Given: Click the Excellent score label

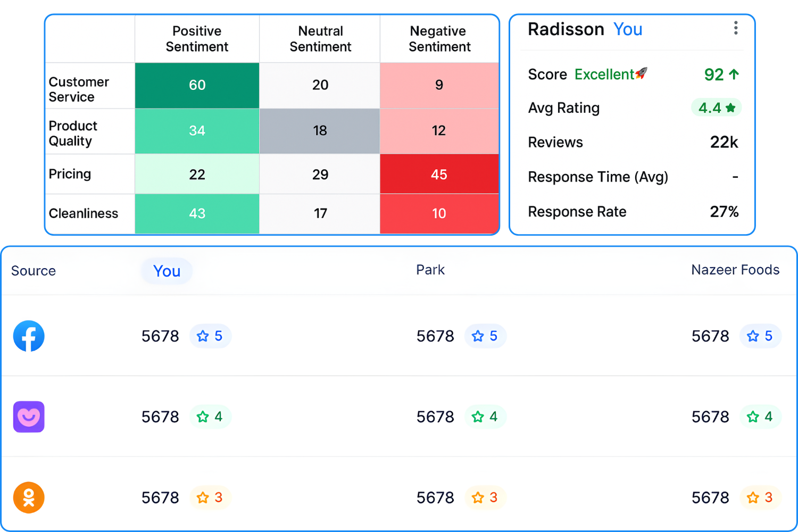Looking at the screenshot, I should pos(604,74).
